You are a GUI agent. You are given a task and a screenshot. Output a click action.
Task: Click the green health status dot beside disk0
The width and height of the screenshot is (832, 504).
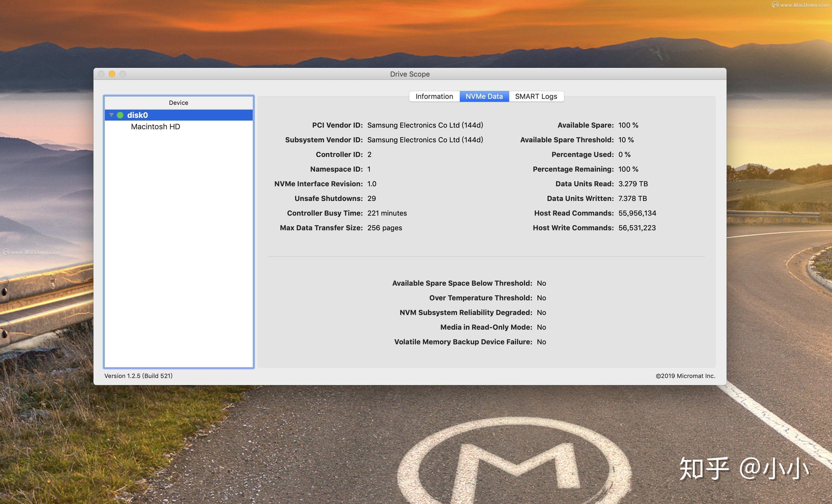pyautogui.click(x=120, y=115)
